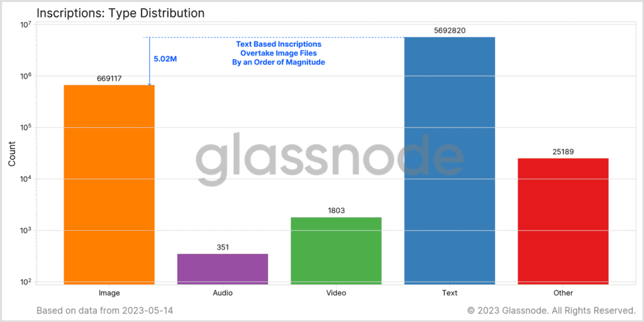The height and width of the screenshot is (322, 644).
Task: Click the purple Audio bar
Action: tap(223, 269)
